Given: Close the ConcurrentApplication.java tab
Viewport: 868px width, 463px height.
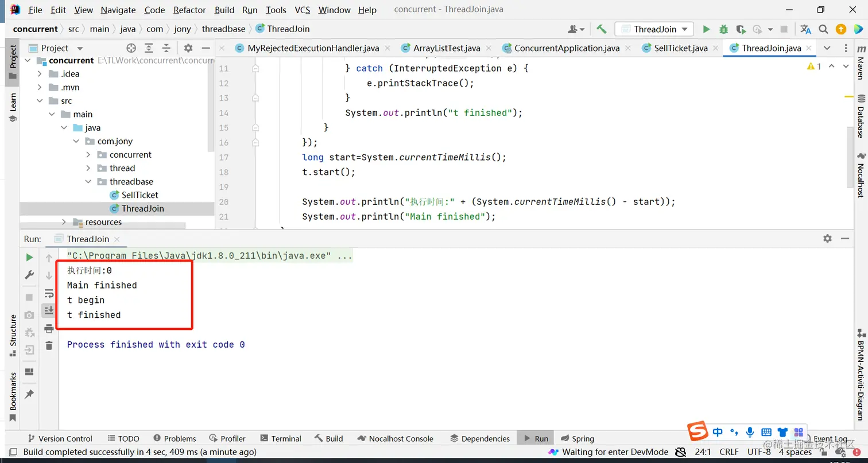Looking at the screenshot, I should click(x=627, y=48).
